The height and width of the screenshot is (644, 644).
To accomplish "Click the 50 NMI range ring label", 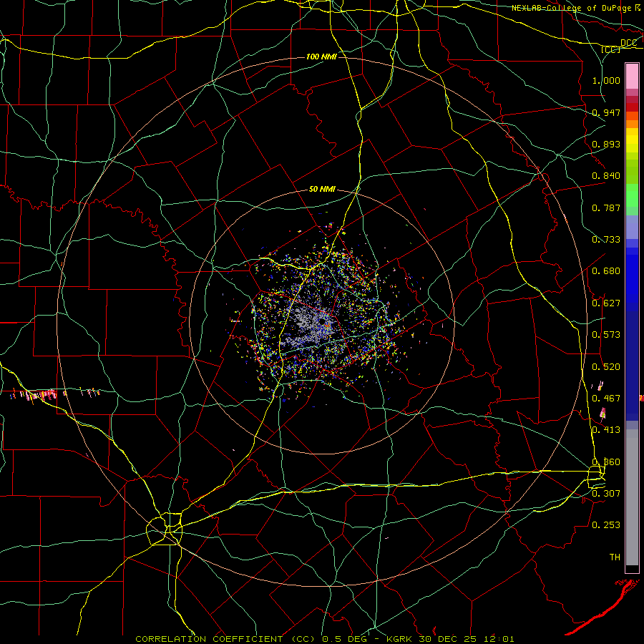I will 322,189.
